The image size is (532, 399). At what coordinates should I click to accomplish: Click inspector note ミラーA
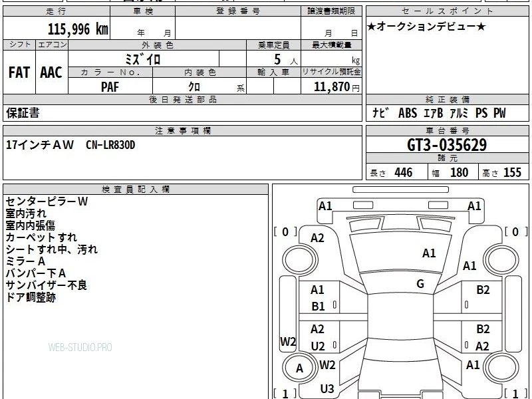pos(25,261)
